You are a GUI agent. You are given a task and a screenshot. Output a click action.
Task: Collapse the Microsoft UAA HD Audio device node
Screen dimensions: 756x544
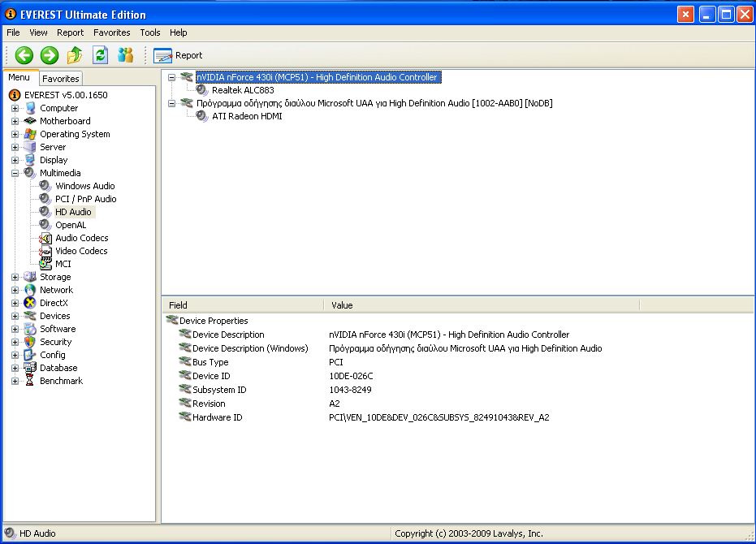coord(171,103)
